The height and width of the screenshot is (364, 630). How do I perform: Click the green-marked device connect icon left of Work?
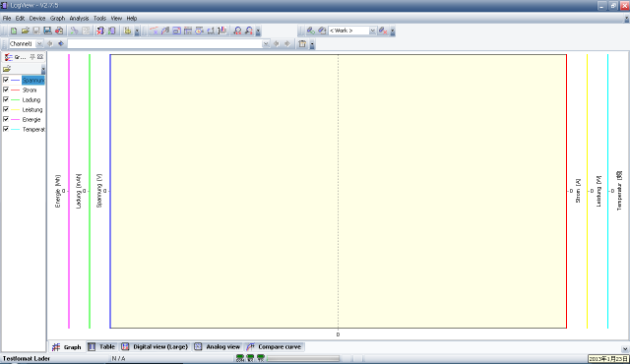(x=311, y=30)
